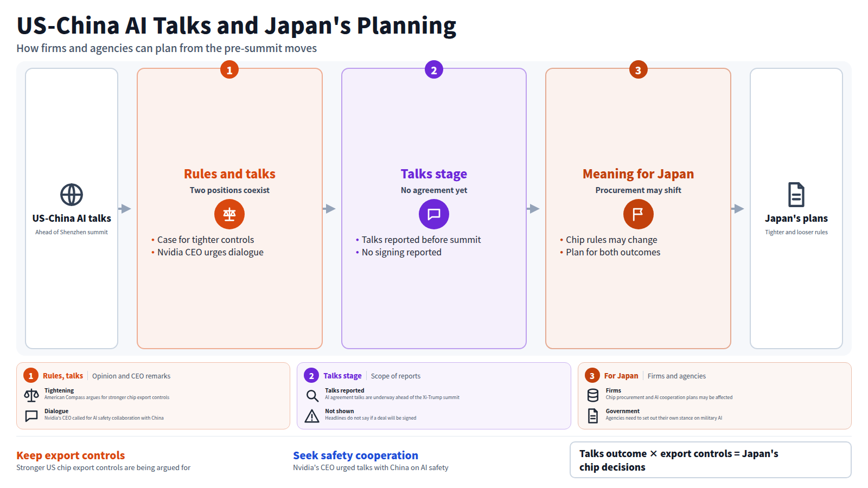The image size is (868, 488).
Task: Click 'Scope of reports' legend label
Action: coord(395,376)
